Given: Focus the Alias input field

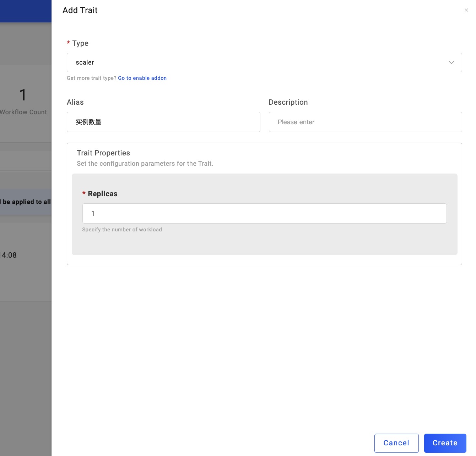Looking at the screenshot, I should click(163, 122).
